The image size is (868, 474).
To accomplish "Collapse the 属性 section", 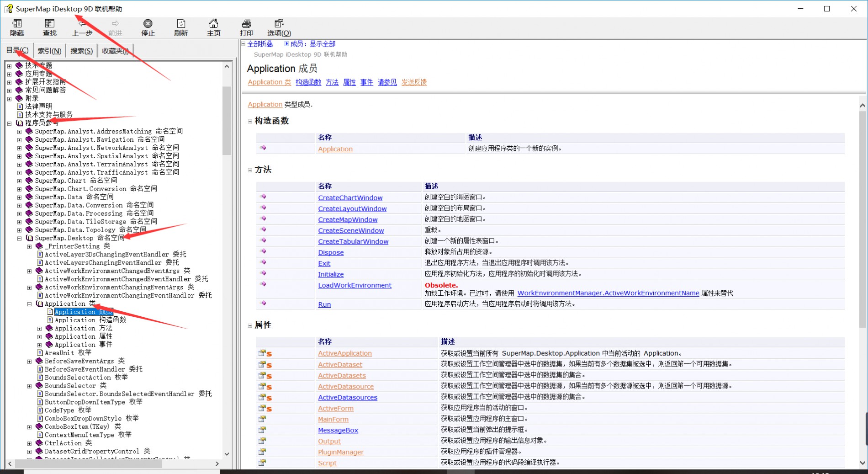I will pos(250,326).
